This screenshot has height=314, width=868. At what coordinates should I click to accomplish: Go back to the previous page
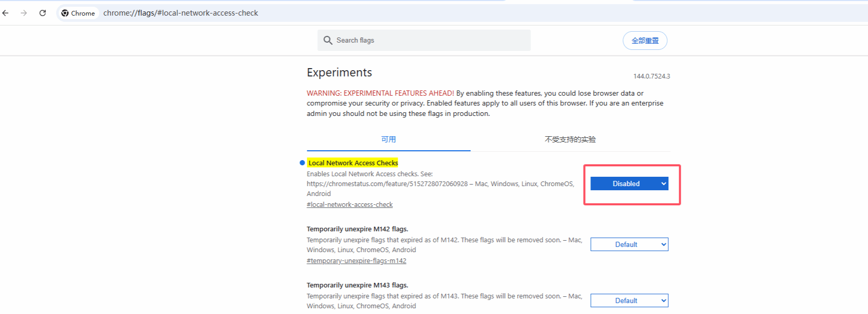[6, 13]
